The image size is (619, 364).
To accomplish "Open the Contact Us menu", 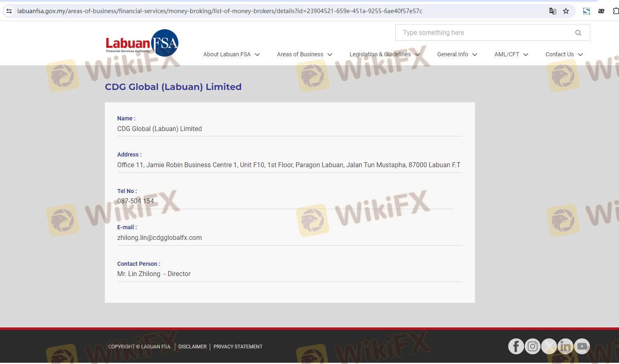I will (x=564, y=54).
